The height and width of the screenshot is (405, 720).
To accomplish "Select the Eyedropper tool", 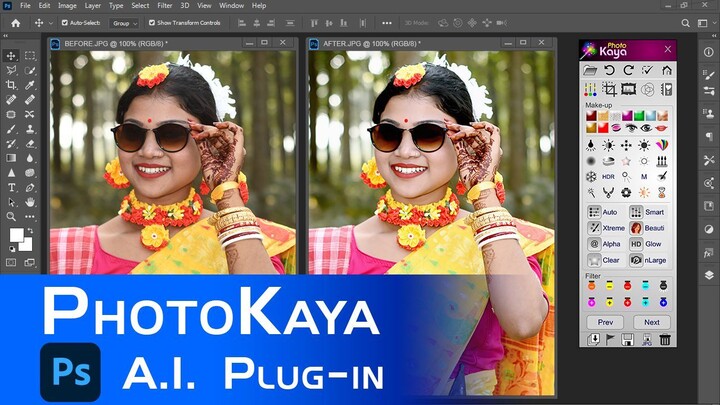I will pos(30,85).
